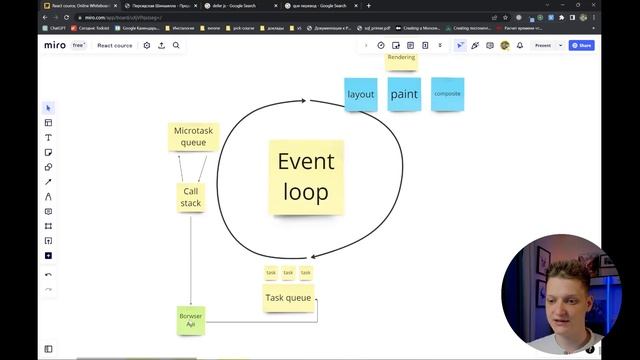Select the Task queue sticky note

[x=288, y=298]
